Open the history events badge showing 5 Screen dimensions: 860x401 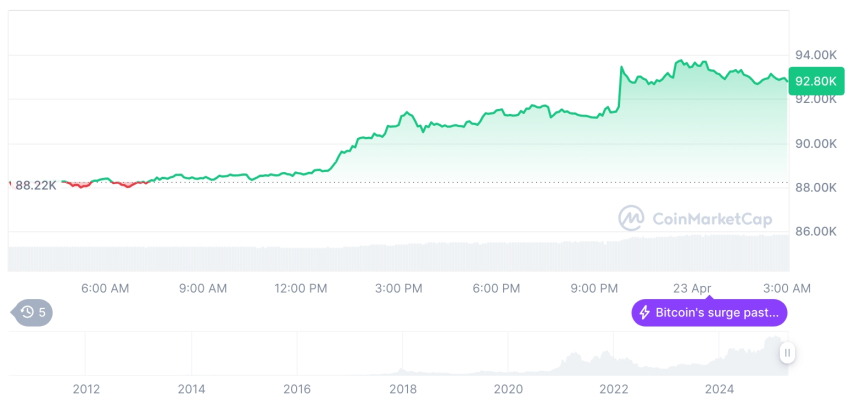coord(34,312)
